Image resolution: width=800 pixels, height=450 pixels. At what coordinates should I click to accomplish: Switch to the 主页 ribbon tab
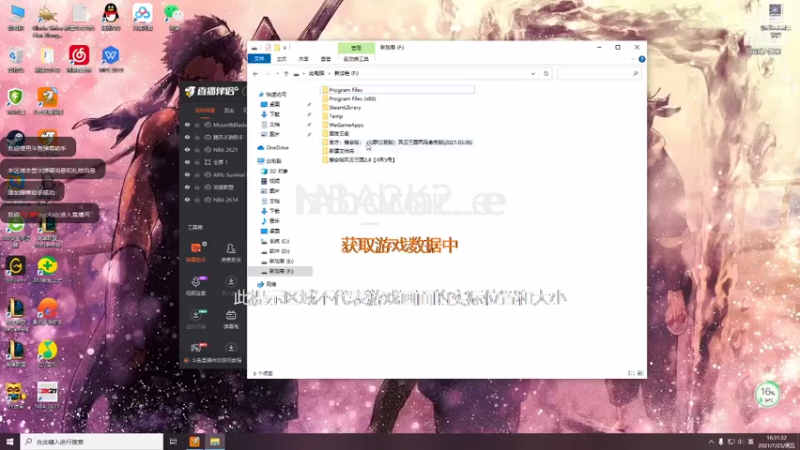tap(282, 59)
